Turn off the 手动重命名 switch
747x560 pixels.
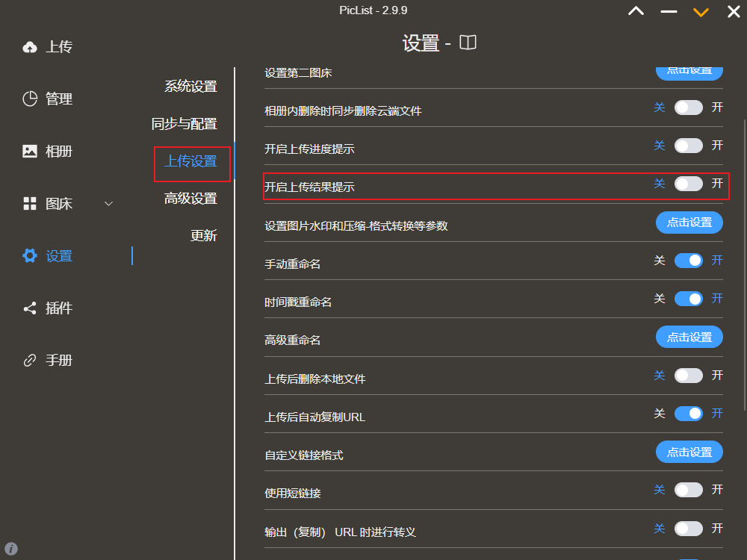(688, 260)
